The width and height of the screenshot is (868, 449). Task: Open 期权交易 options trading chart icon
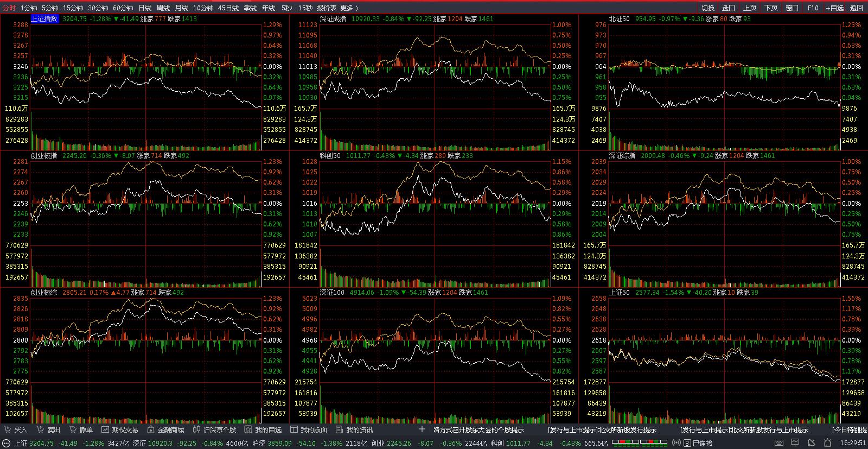click(105, 429)
